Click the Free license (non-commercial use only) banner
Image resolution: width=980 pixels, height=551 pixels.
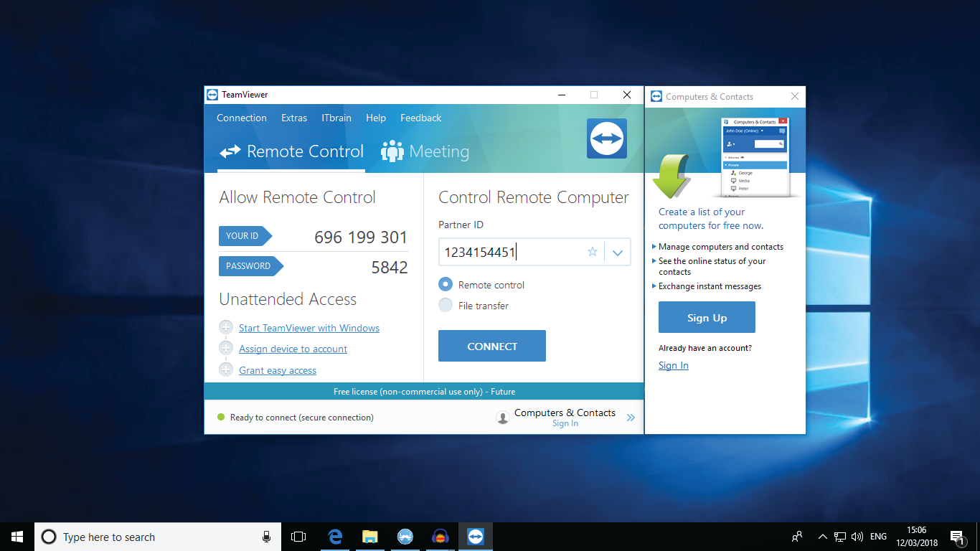[424, 391]
